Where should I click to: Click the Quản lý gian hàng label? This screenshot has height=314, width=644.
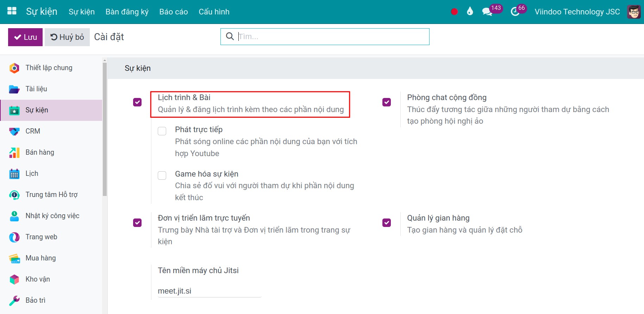point(438,218)
